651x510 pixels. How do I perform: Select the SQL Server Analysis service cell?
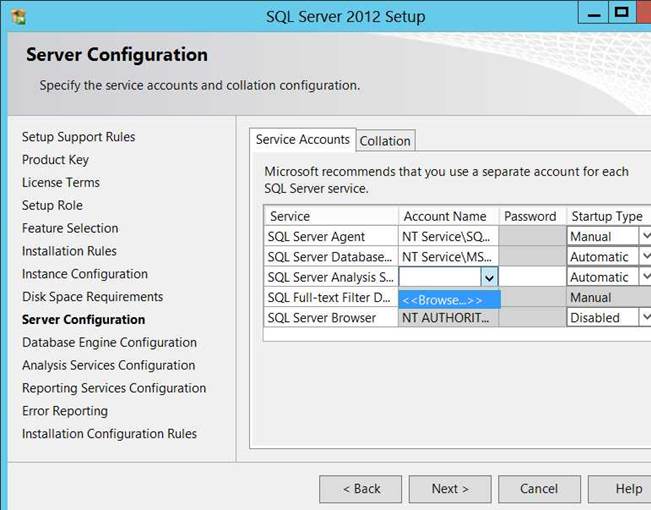331,277
